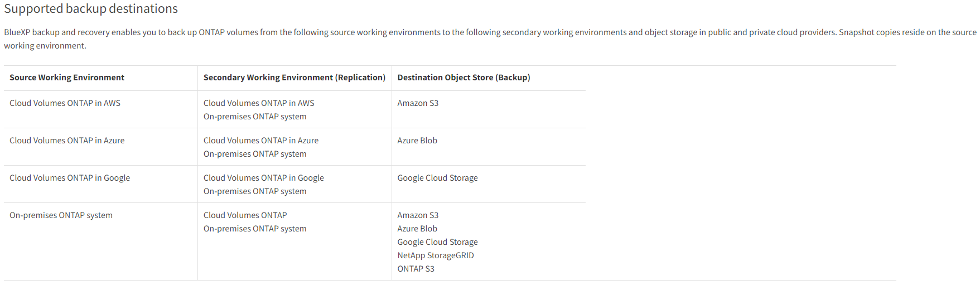Select "Azure Blob" in the Azure row

pyautogui.click(x=417, y=141)
